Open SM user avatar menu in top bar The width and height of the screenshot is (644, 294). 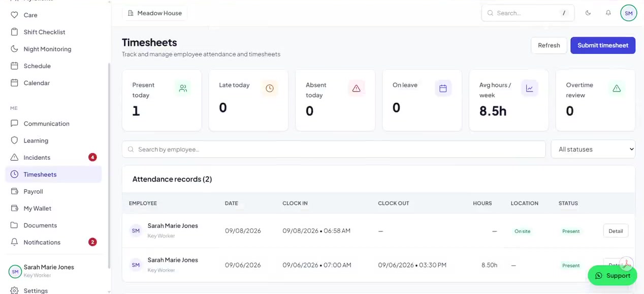629,13
